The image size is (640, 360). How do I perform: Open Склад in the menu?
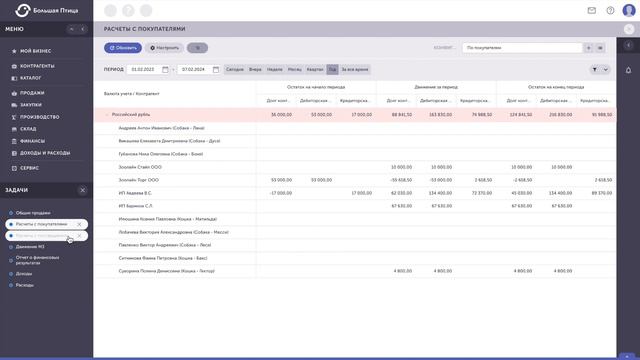tap(28, 129)
